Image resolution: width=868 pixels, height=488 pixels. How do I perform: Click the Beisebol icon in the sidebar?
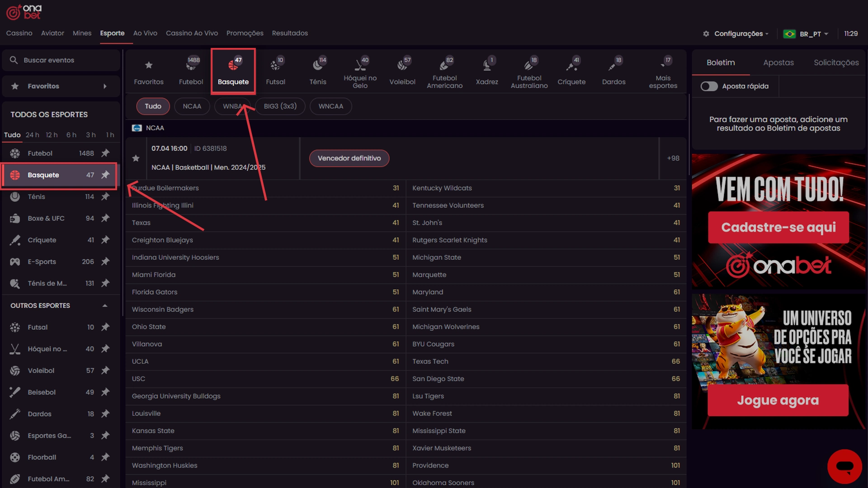point(15,392)
